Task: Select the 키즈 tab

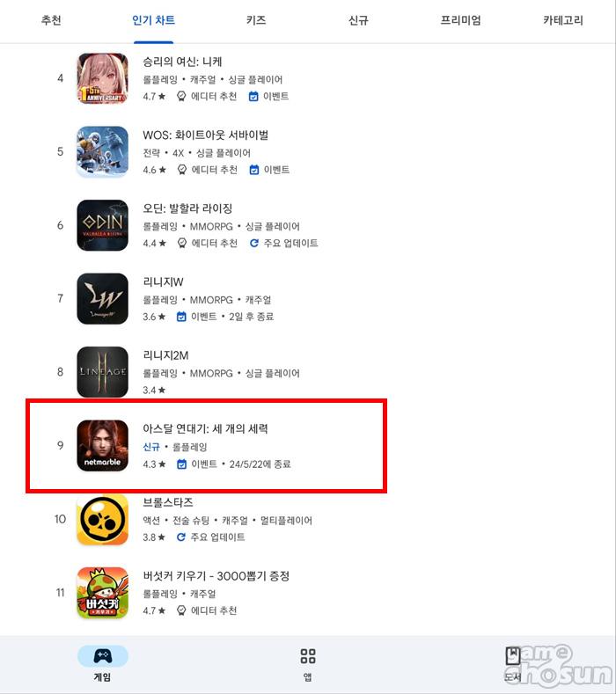Action: tap(256, 20)
